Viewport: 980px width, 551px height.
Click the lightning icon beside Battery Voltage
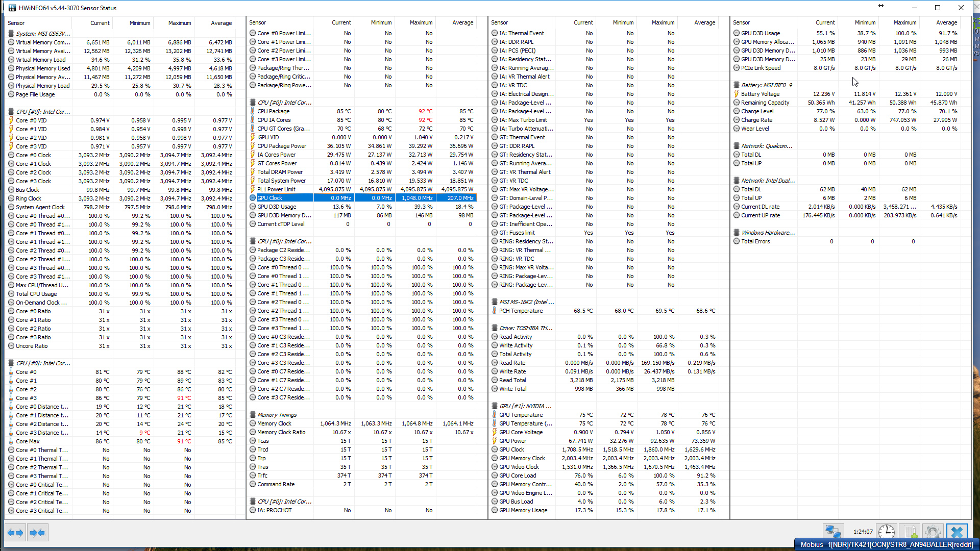point(737,94)
